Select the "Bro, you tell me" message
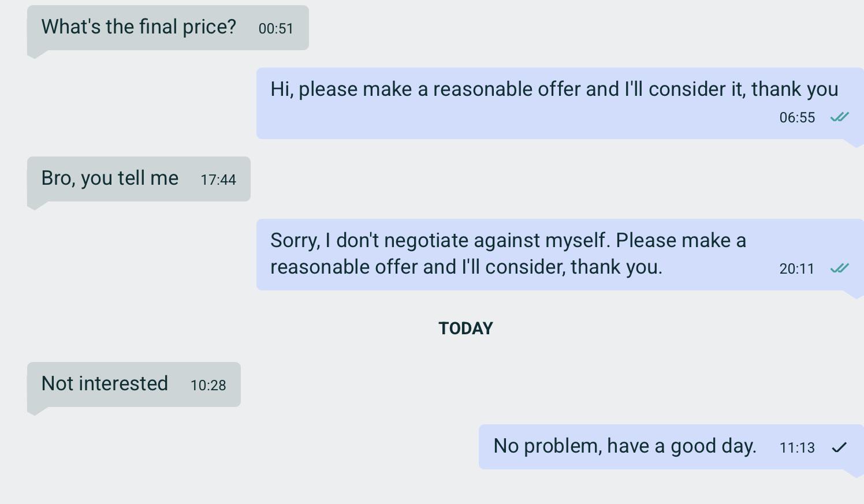864x504 pixels. pos(110,178)
